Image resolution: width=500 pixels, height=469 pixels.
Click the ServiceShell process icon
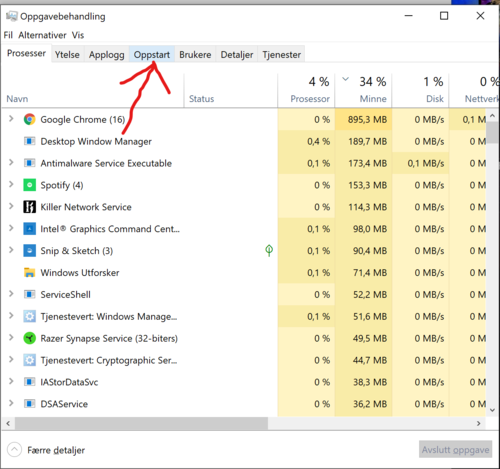[29, 295]
